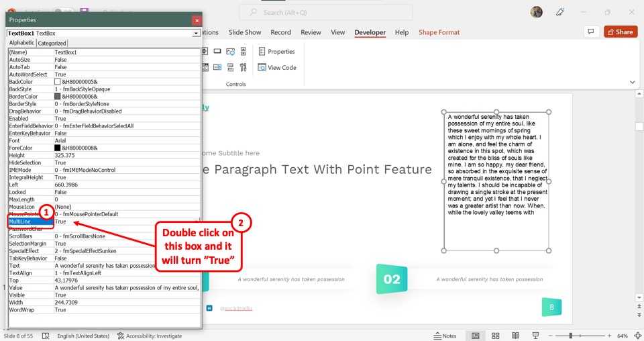Click the zoom slider handle
This screenshot has height=341, width=644.
pyautogui.click(x=571, y=336)
